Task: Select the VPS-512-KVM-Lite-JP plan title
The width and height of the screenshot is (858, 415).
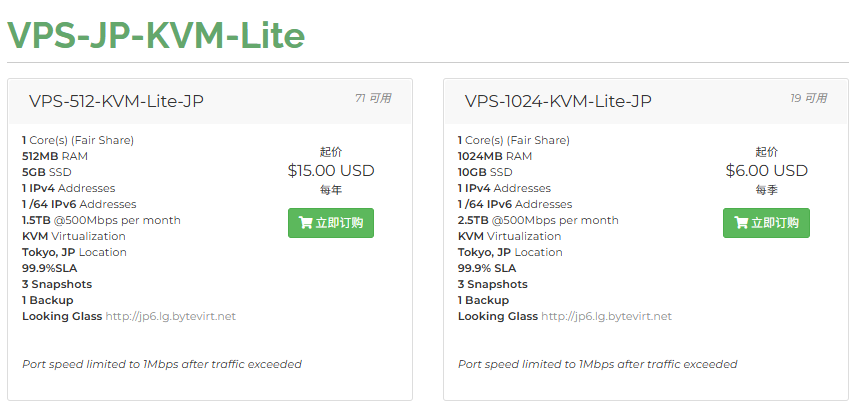Action: coord(117,101)
